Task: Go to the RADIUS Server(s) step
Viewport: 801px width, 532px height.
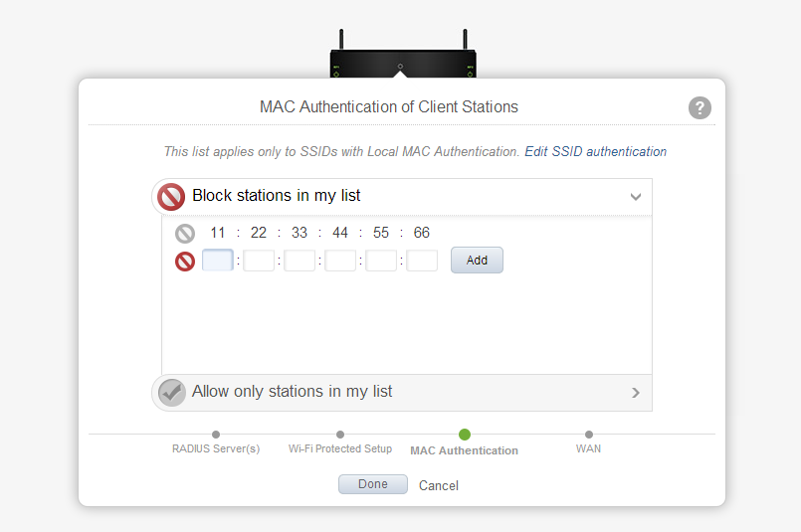Action: click(x=216, y=448)
